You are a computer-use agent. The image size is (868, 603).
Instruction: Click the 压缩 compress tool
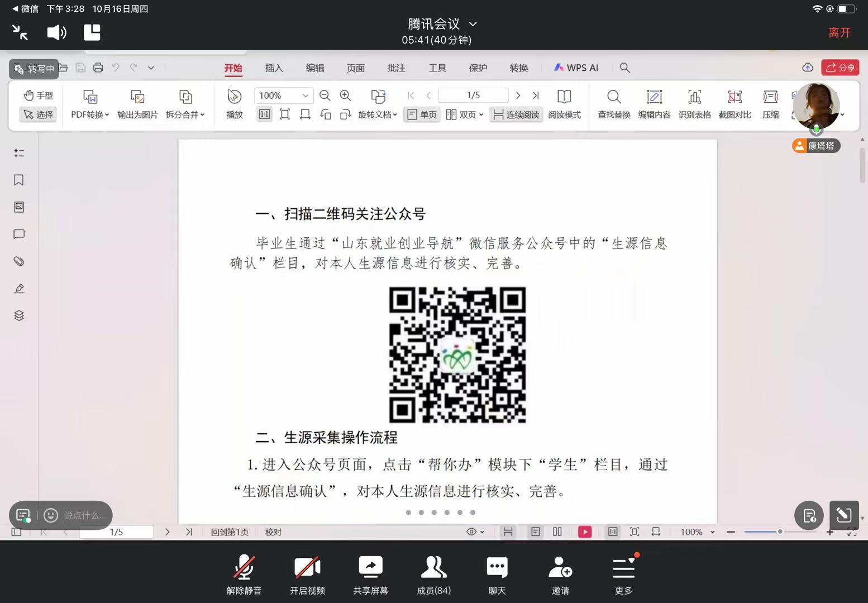tap(770, 104)
